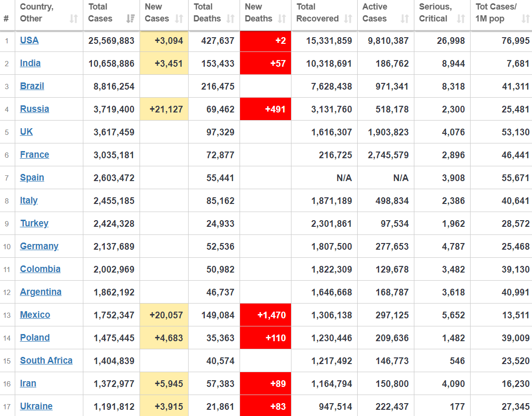Select India new deaths +57 cell
Screen dimensions: 532x416
[265, 63]
